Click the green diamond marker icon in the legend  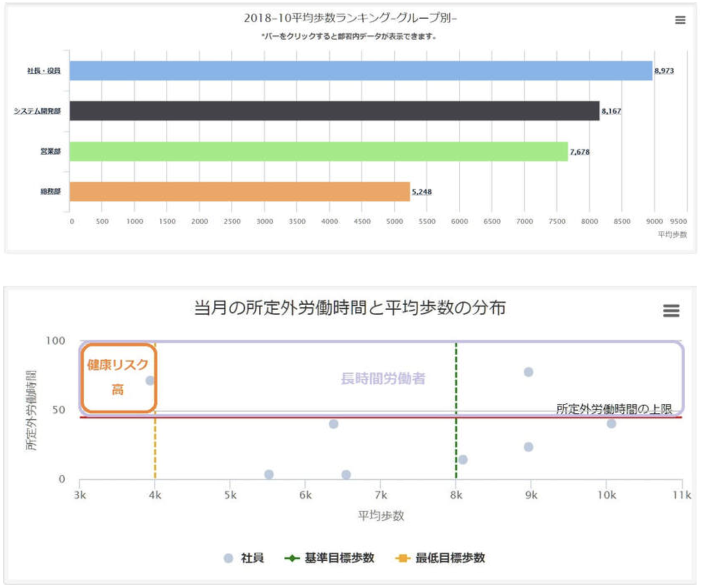coord(292,558)
